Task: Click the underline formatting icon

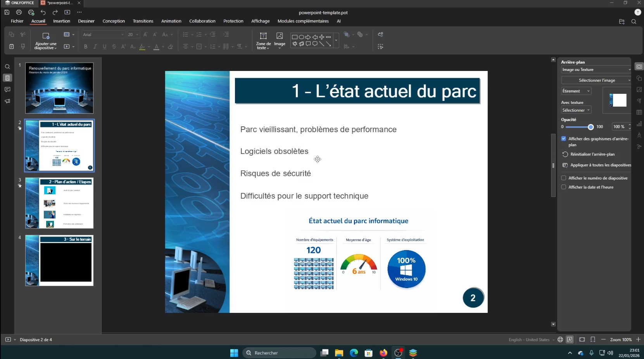Action: (x=105, y=47)
